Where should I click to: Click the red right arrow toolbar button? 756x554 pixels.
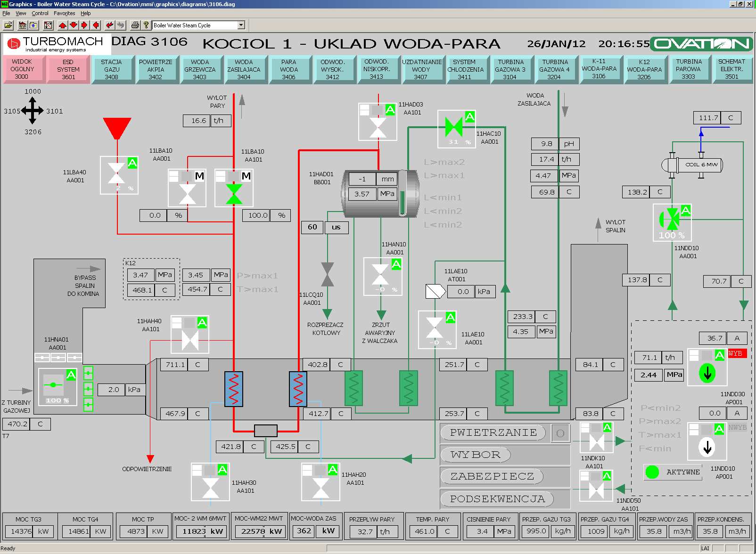click(x=84, y=25)
